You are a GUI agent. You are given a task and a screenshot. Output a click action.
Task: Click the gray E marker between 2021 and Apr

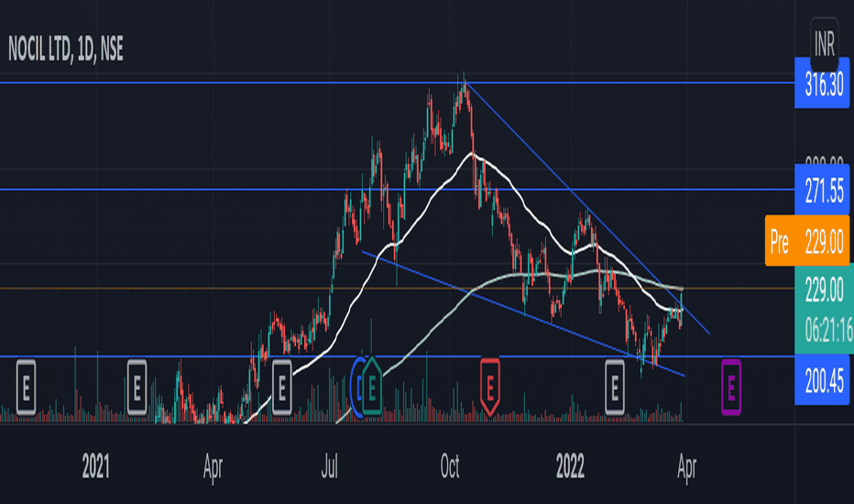pos(137,388)
